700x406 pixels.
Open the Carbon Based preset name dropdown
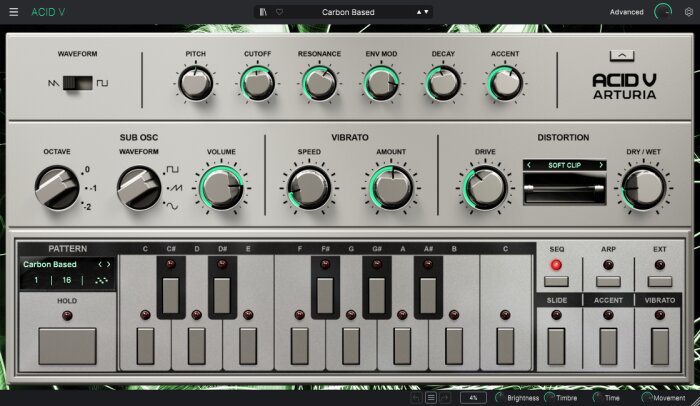click(x=348, y=12)
